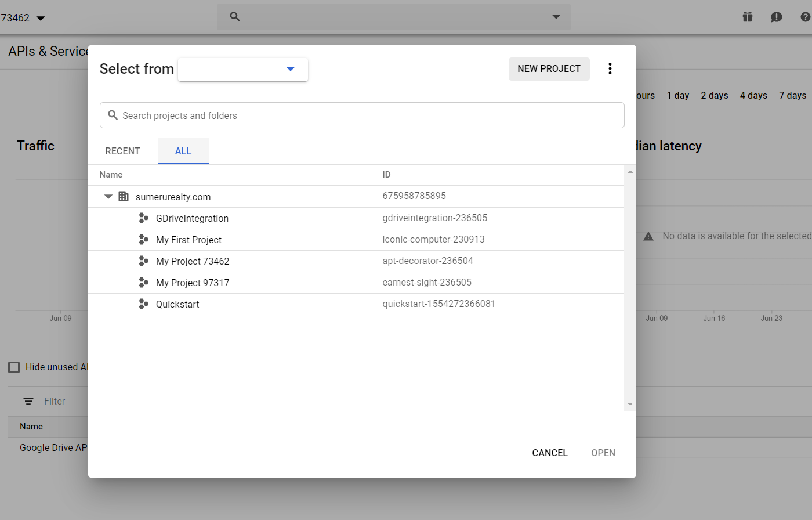Expand the top search bar dropdown arrow
This screenshot has height=520, width=812.
point(556,17)
